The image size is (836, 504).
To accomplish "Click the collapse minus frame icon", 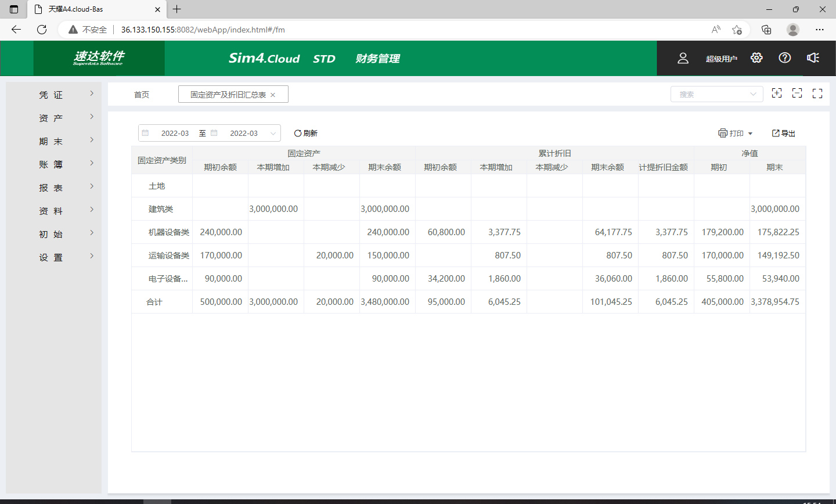I will click(x=797, y=93).
